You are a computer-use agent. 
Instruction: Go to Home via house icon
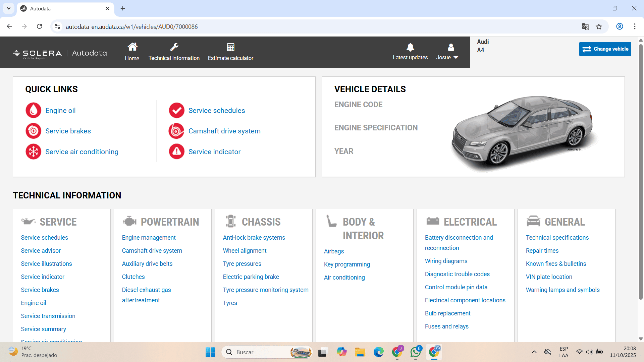[132, 47]
